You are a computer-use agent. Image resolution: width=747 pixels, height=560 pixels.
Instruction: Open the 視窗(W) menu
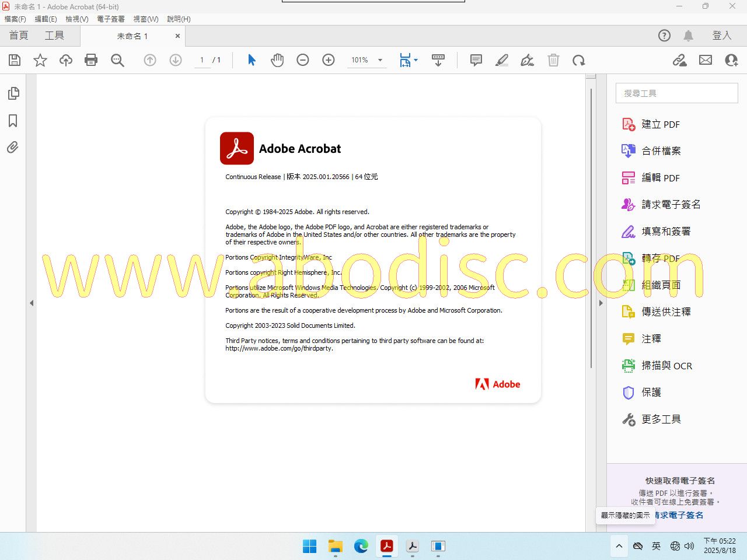pos(146,19)
